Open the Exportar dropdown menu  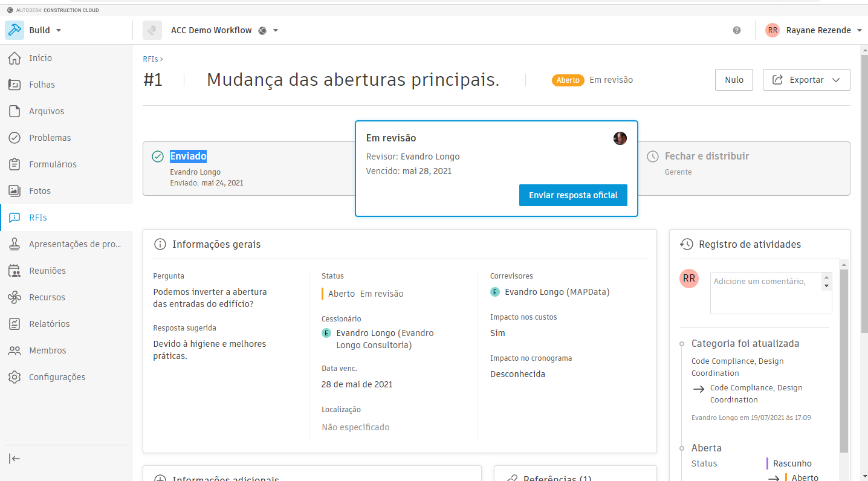806,79
